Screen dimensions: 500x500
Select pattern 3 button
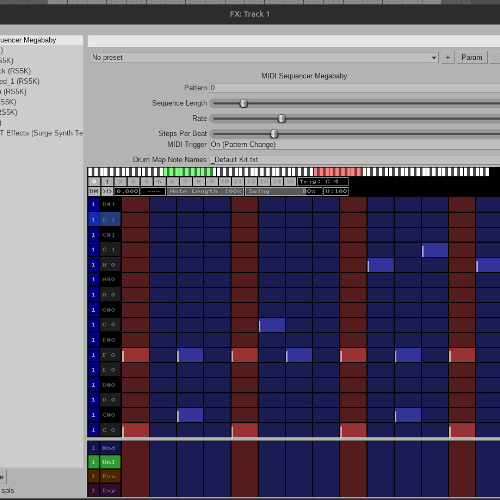[133, 182]
